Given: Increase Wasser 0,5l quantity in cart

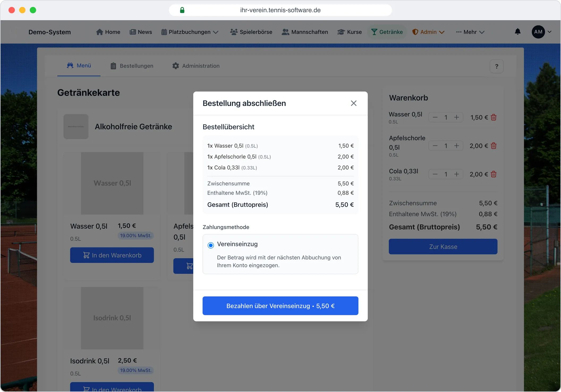Looking at the screenshot, I should click(x=456, y=117).
